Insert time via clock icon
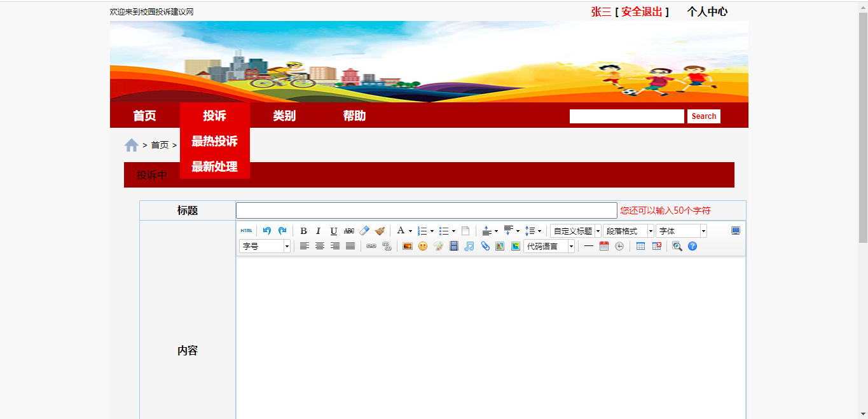868x419 pixels. pos(619,246)
